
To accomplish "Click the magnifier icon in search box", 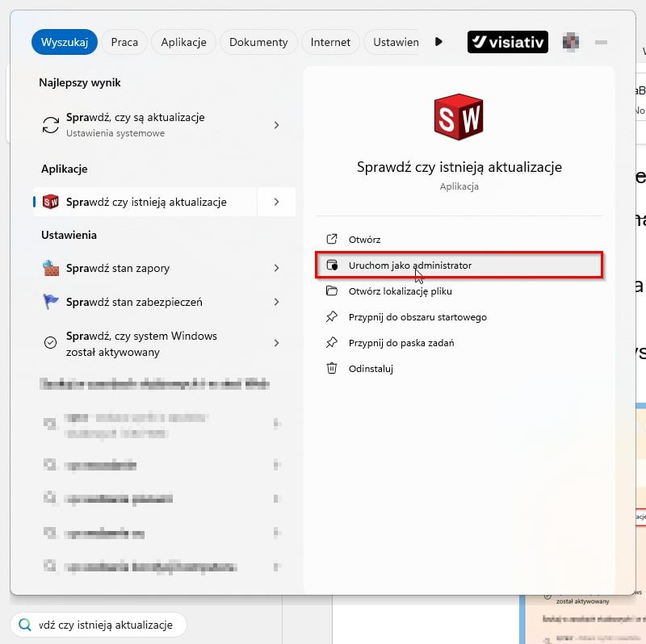I will tap(25, 625).
